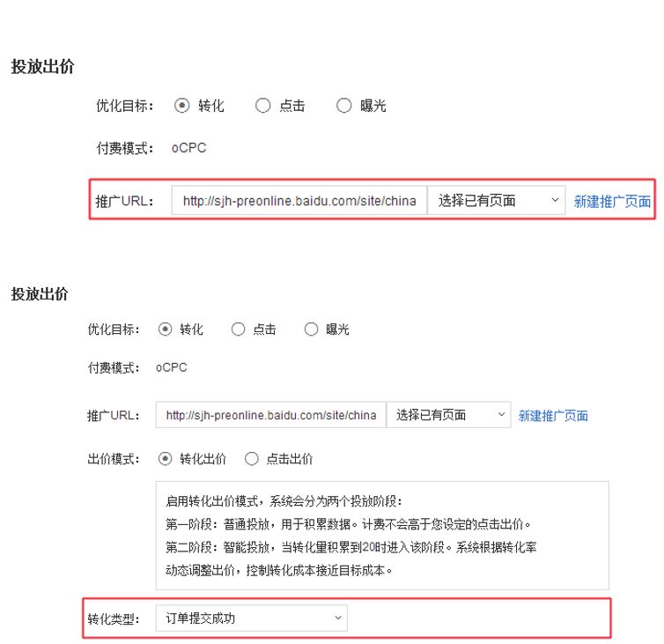The image size is (664, 644).
Task: Click the lower 投放出价 heading
Action: tap(40, 293)
